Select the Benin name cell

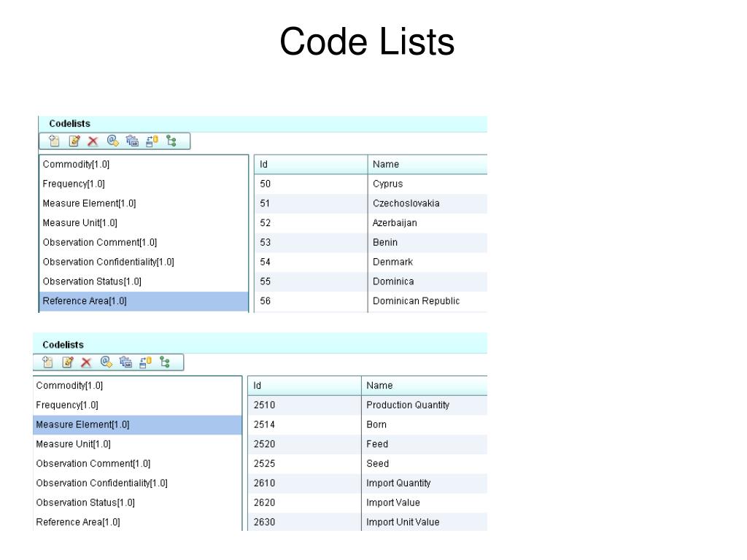pyautogui.click(x=427, y=242)
